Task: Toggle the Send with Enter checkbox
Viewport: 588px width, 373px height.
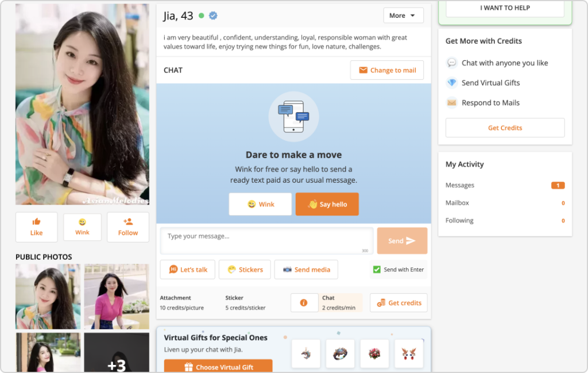Action: point(377,270)
